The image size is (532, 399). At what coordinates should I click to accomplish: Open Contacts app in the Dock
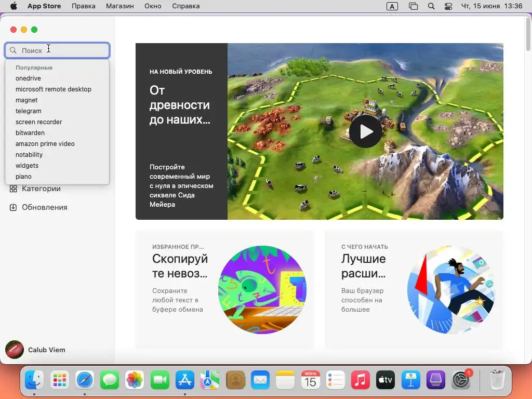pyautogui.click(x=235, y=380)
